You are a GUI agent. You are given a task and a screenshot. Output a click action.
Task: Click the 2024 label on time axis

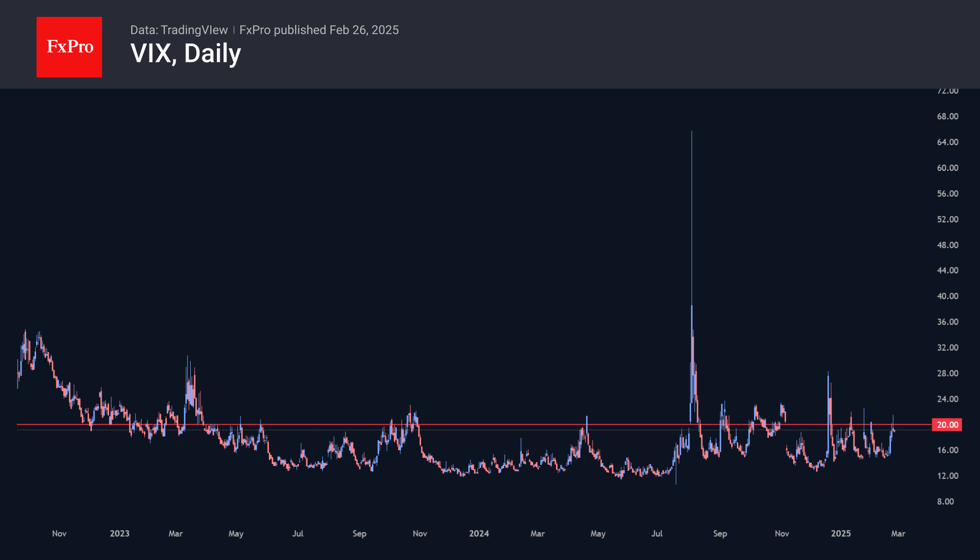pos(479,533)
